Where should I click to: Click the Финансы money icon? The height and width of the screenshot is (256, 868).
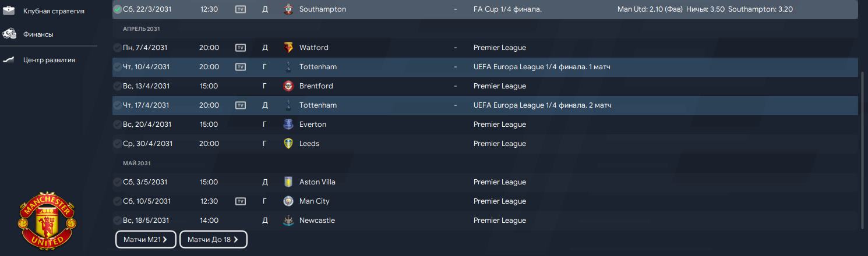tap(9, 34)
